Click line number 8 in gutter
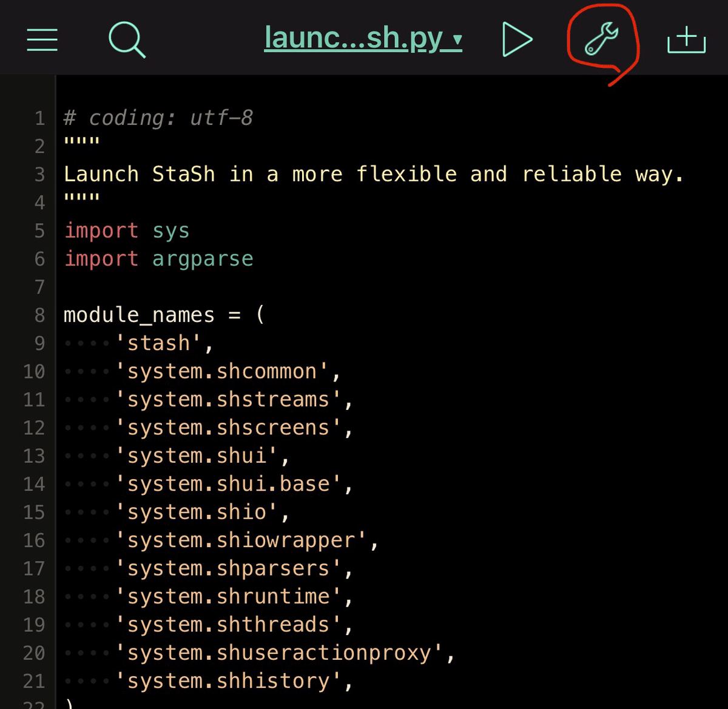 point(39,315)
